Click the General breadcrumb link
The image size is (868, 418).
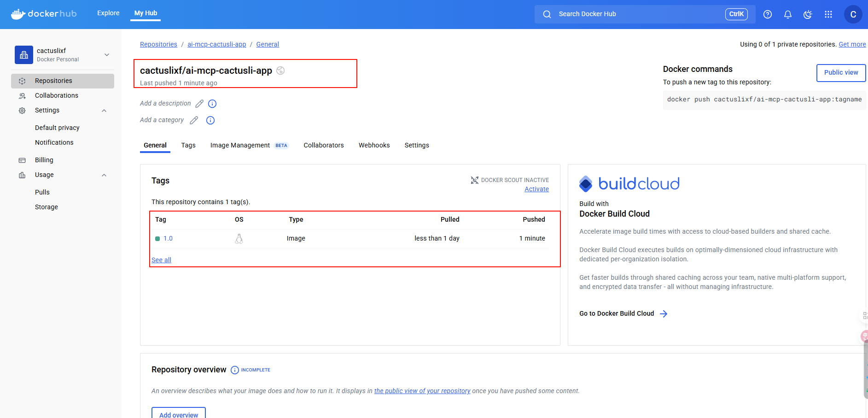(x=268, y=44)
